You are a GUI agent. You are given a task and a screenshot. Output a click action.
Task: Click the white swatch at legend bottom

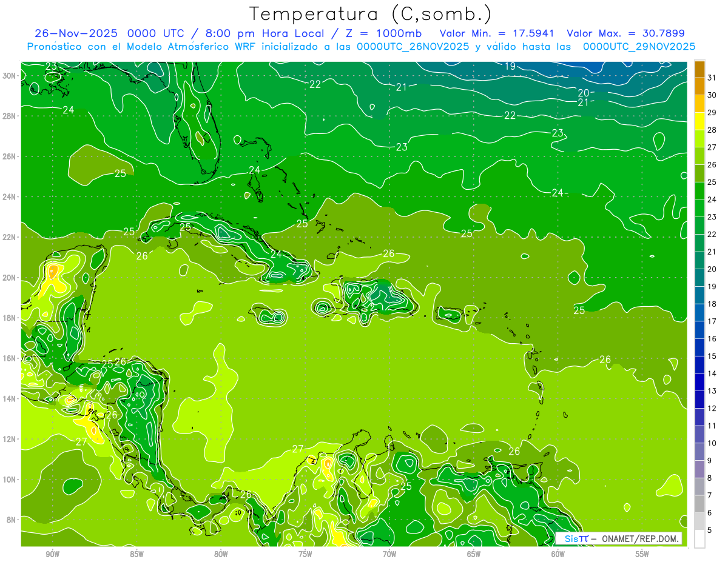(699, 538)
